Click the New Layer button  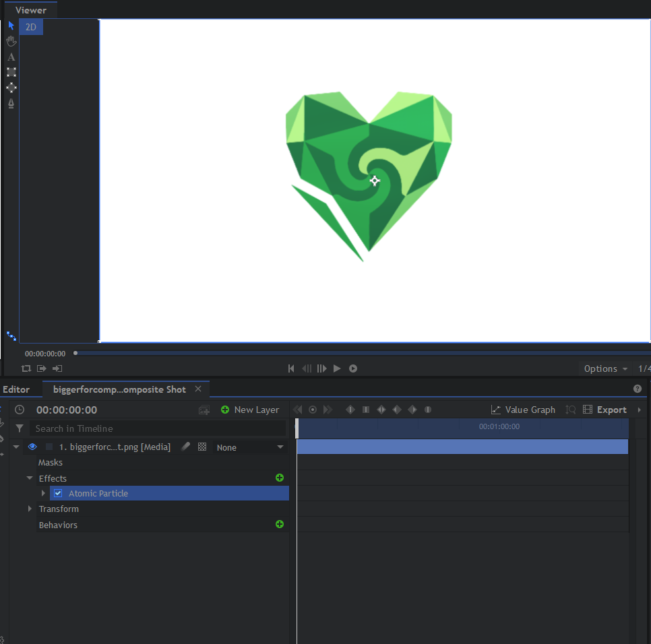tap(250, 410)
